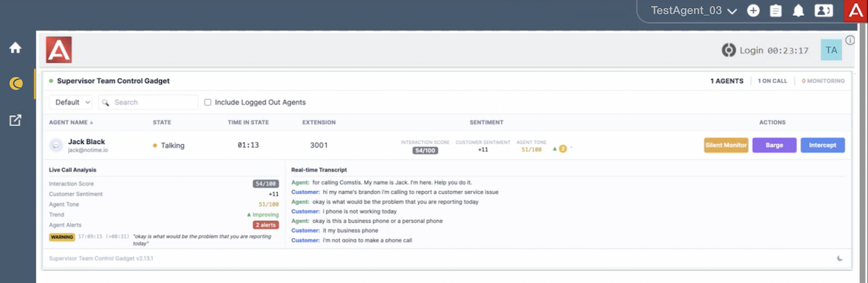Click the Barge button
This screenshot has width=868, height=283.
tap(774, 145)
